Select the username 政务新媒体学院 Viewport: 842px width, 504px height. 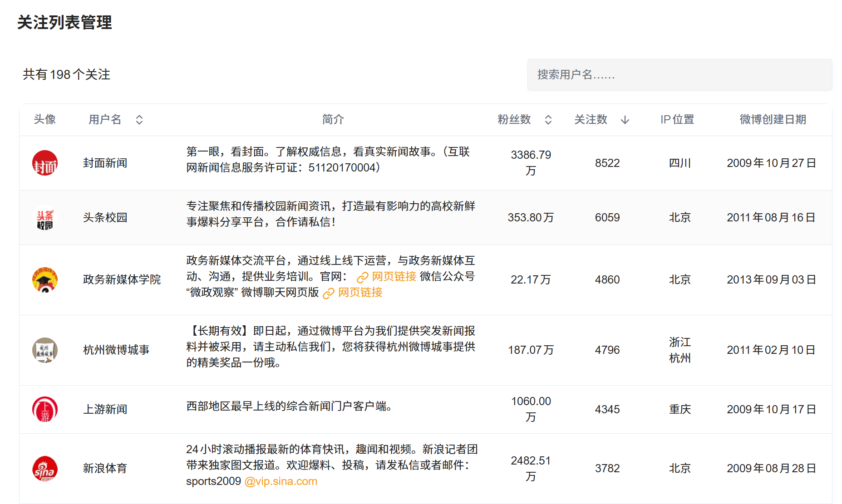[122, 280]
